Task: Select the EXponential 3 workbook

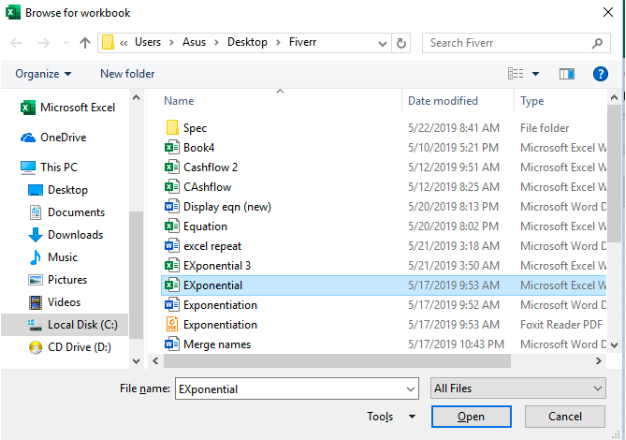Action: (x=383, y=266)
